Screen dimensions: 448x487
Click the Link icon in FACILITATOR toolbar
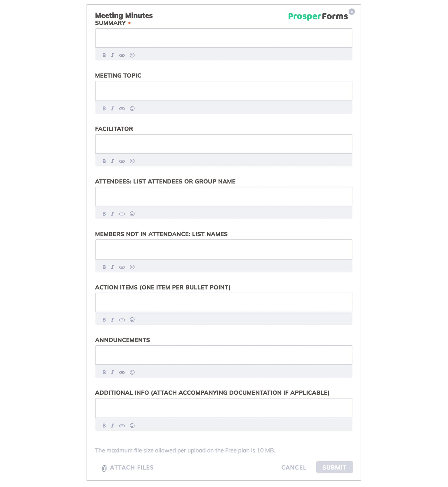122,161
